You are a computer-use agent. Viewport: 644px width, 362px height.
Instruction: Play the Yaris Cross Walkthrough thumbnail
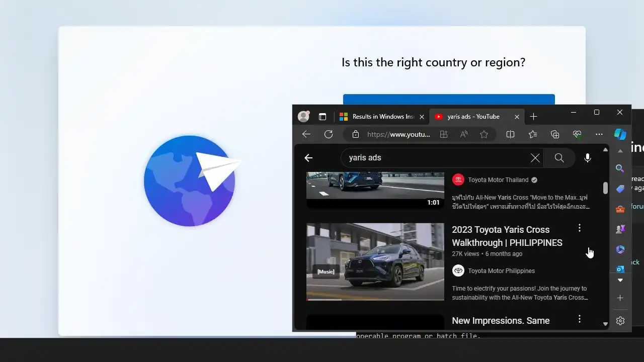click(x=375, y=262)
